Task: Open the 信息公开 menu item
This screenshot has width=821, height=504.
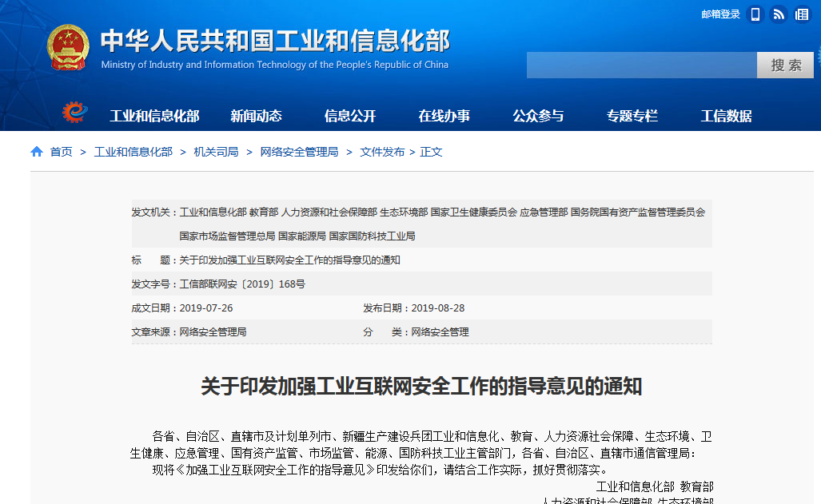Action: coord(350,116)
